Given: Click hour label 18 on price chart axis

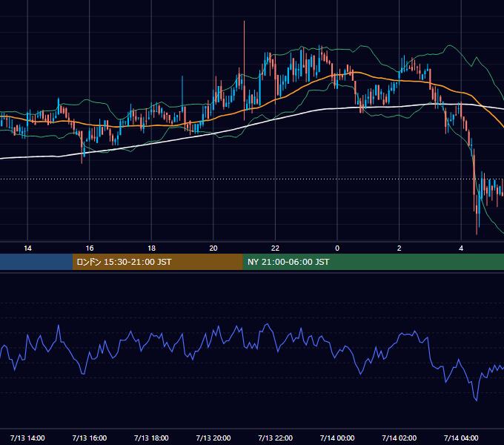Looking at the screenshot, I should (x=151, y=248).
